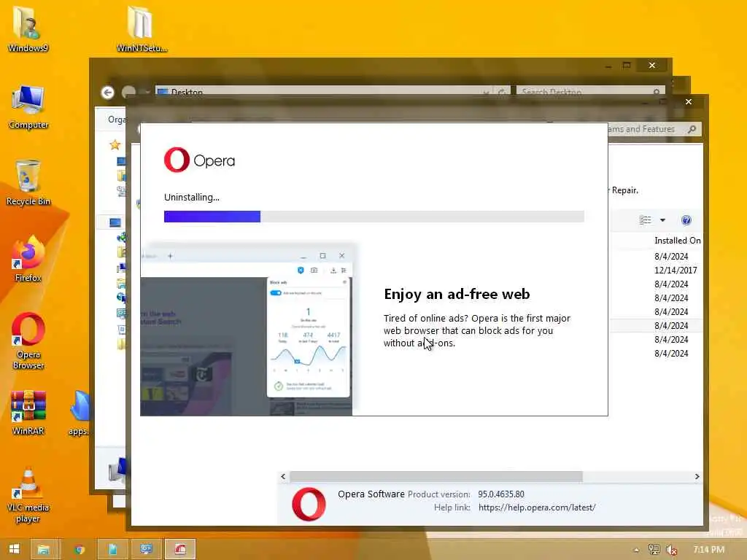Click the scroll-left arrow of the program list
Image resolution: width=747 pixels, height=560 pixels.
(x=283, y=476)
